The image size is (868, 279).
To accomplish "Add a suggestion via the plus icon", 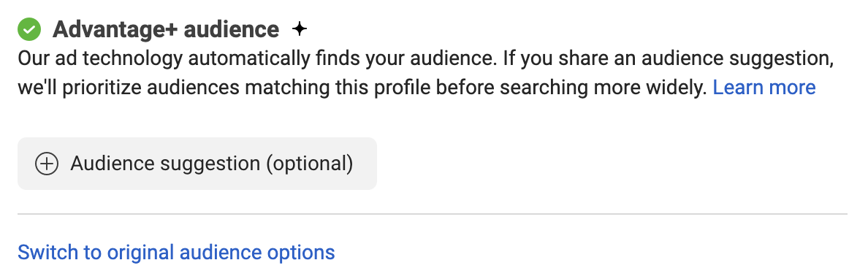I will (x=47, y=164).
